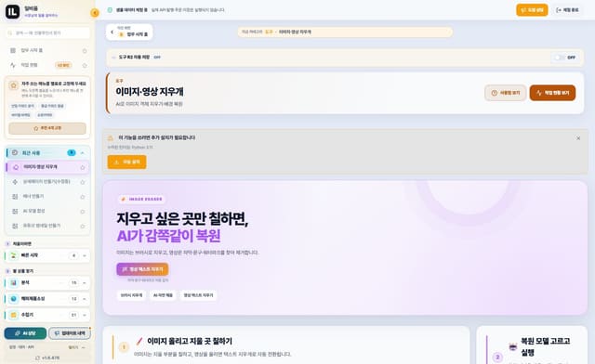Click the purple-orange gradient hero button
Viewport: 595px width, 364px height.
[142, 269]
